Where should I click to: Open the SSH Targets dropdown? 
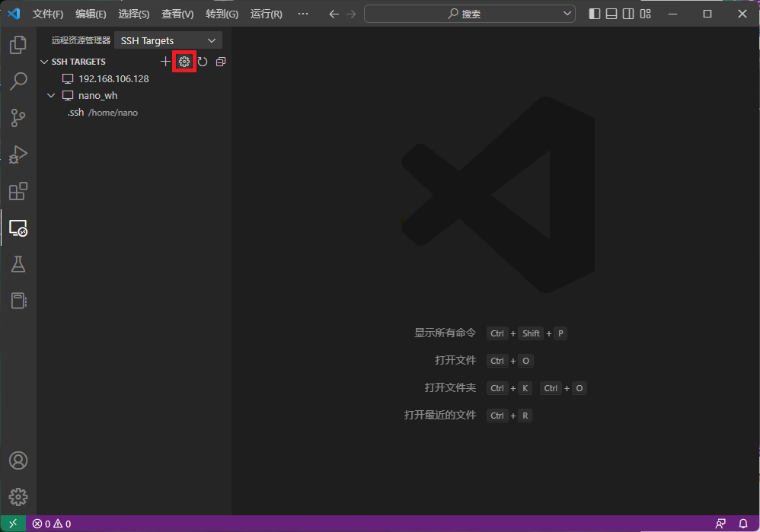click(x=168, y=40)
